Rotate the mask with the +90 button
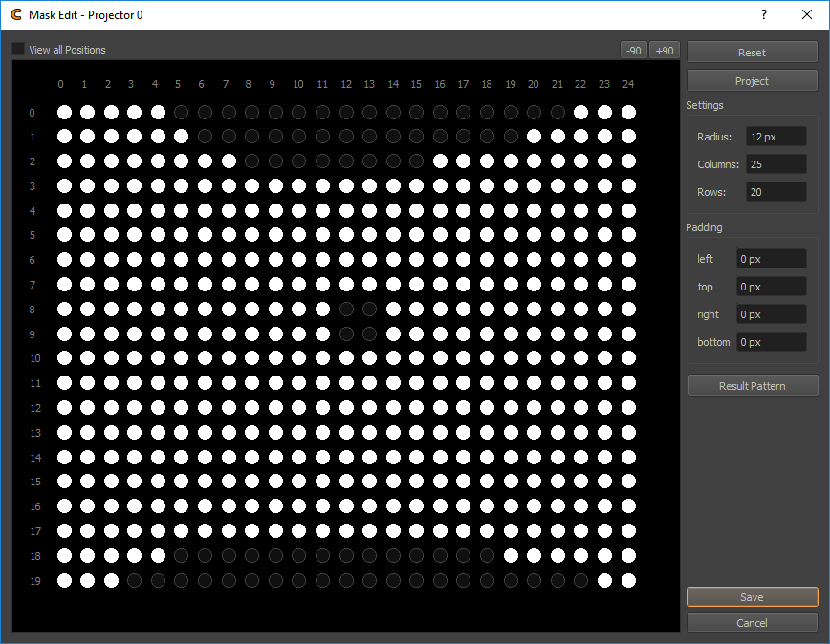This screenshot has width=830, height=644. coord(665,51)
